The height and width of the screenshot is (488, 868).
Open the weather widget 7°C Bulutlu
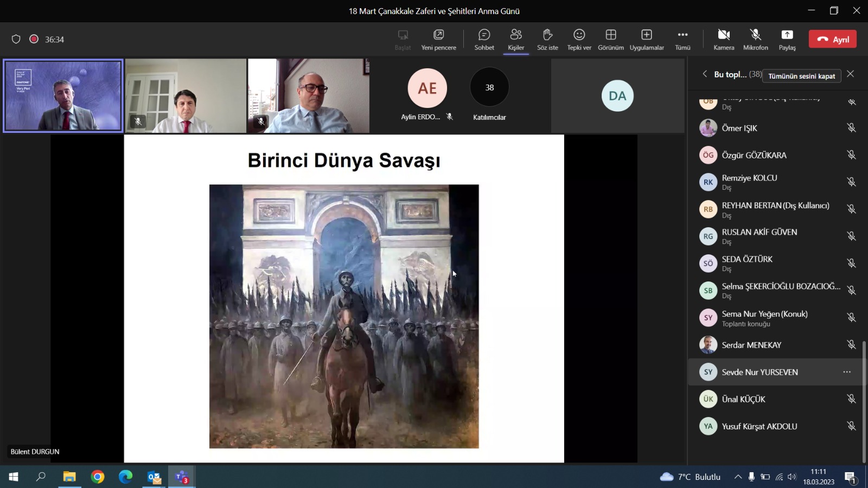pos(690,477)
